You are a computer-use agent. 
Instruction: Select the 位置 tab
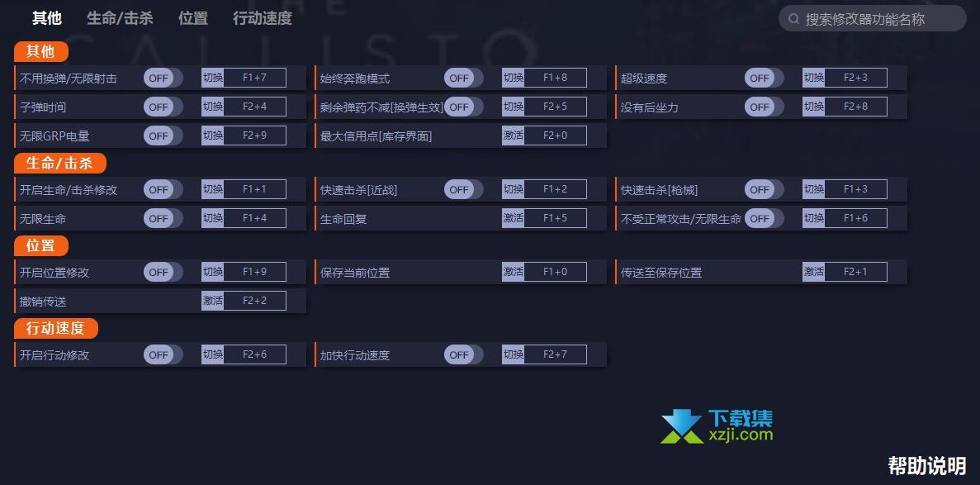tap(193, 18)
